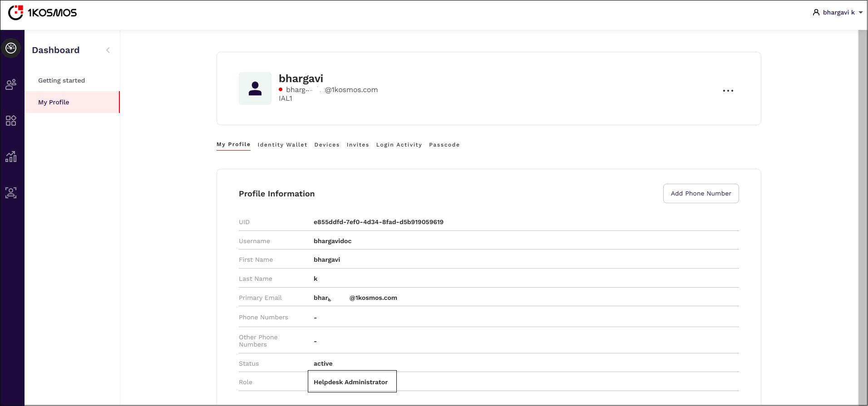Collapse the Dashboard side panel chevron
This screenshot has height=406, width=868.
click(108, 50)
